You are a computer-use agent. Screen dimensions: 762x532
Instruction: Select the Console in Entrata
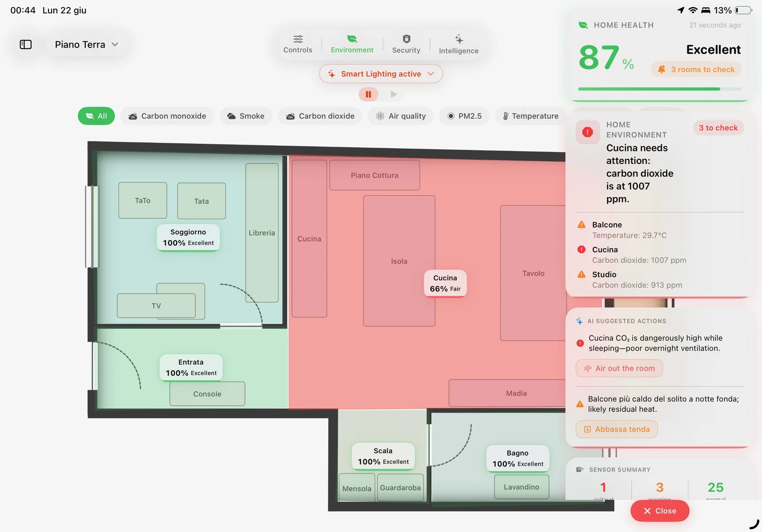(207, 394)
